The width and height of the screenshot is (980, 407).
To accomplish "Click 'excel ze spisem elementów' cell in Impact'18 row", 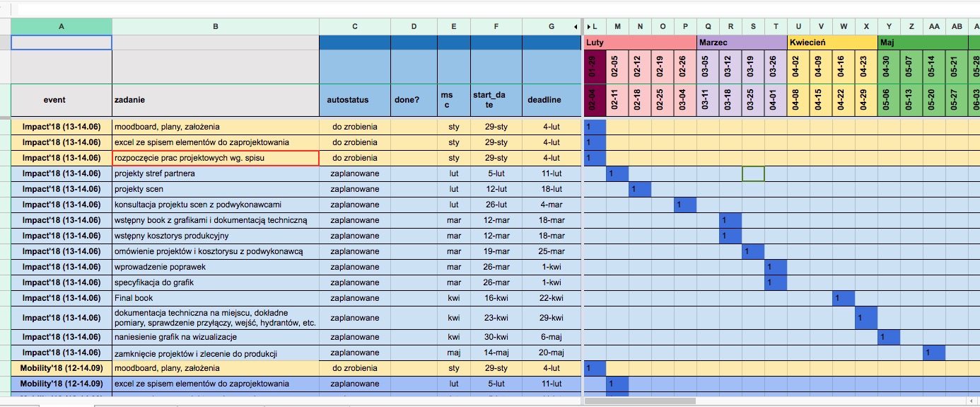I will (216, 142).
